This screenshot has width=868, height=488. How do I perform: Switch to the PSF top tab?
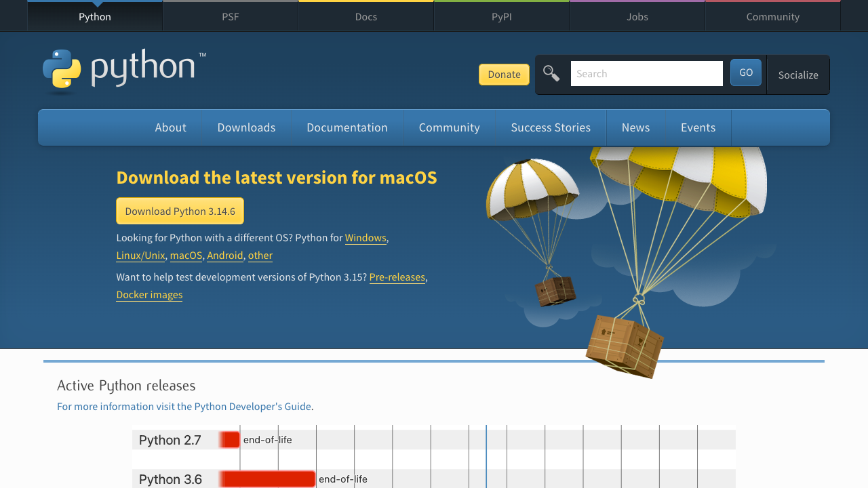pyautogui.click(x=231, y=16)
